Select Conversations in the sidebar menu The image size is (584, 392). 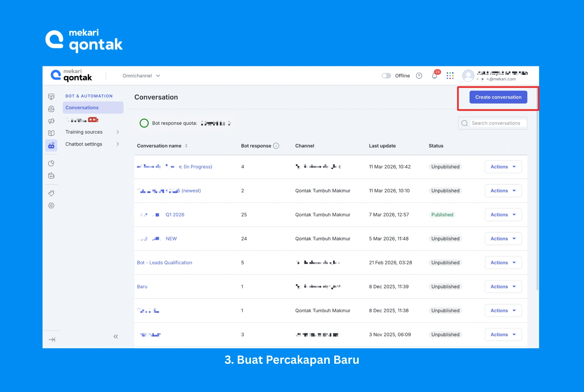pyautogui.click(x=82, y=107)
